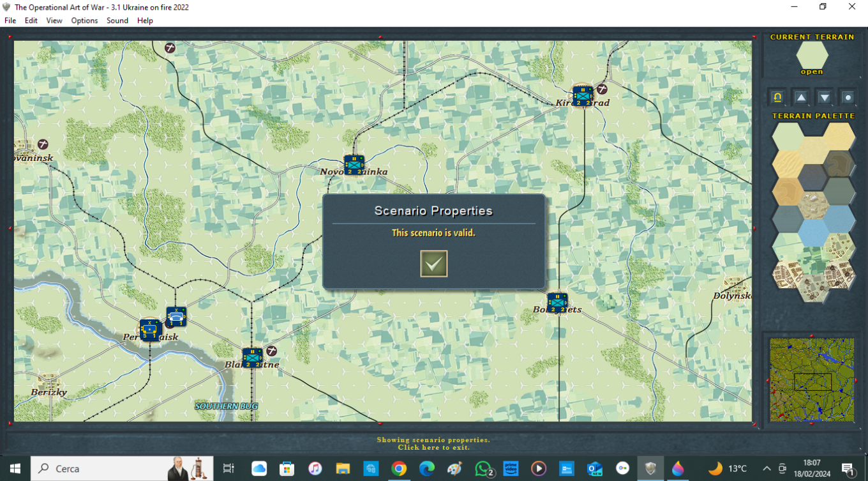Viewport: 868px width, 481px height.
Task: Select the desert ruins terrain hex
Action: (x=813, y=206)
